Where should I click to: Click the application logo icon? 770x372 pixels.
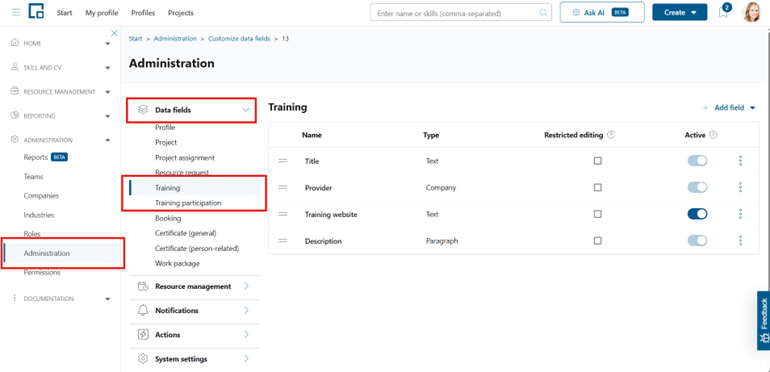(x=36, y=11)
